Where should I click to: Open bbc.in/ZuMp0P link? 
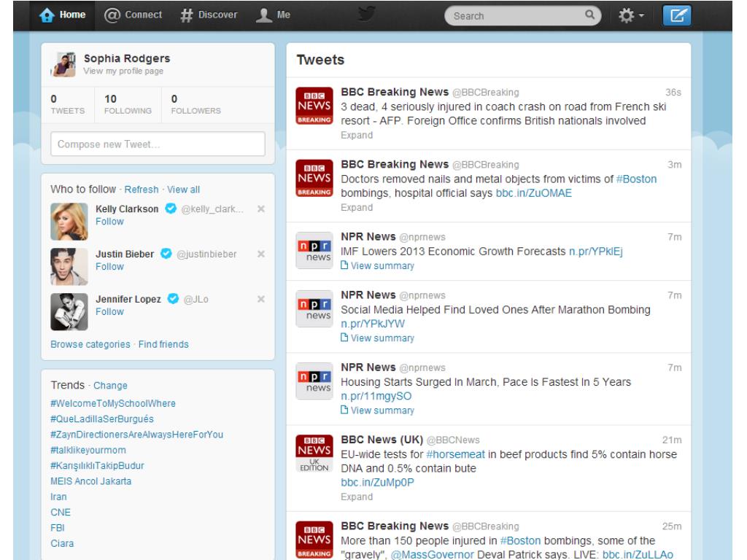377,483
